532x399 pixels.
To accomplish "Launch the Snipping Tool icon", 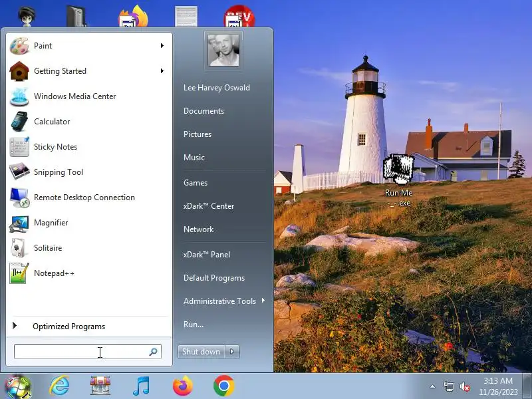I will pos(19,172).
